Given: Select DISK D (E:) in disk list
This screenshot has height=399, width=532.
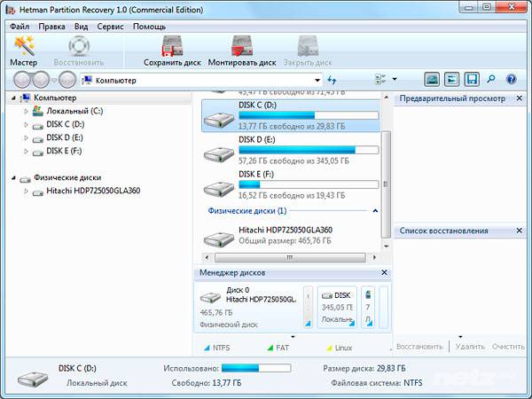Looking at the screenshot, I should point(291,151).
